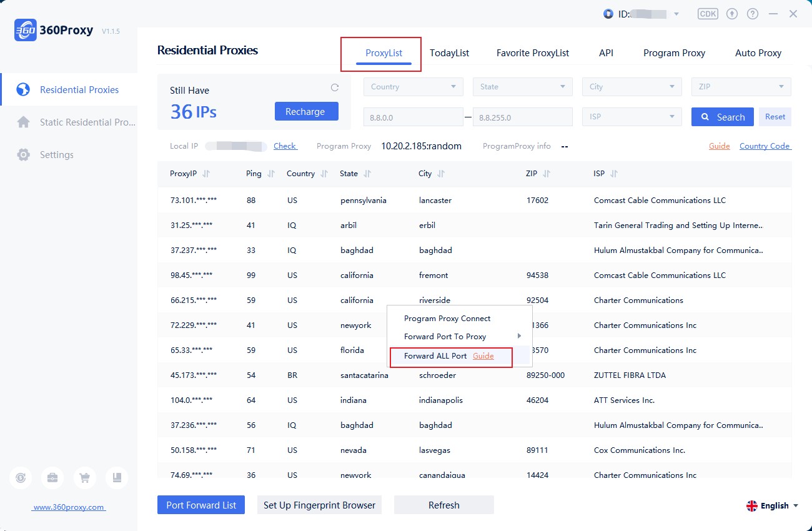812x531 pixels.
Task: Click the globe icon for Residential Proxies
Action: pos(23,90)
